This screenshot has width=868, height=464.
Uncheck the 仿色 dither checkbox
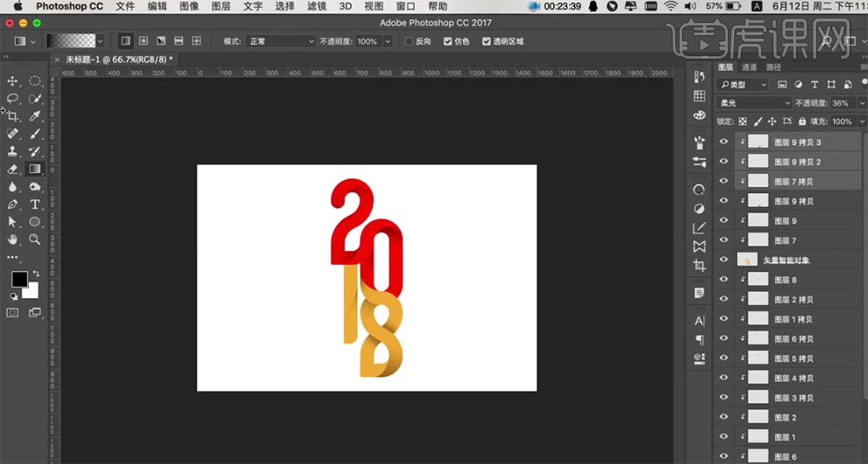(448, 41)
